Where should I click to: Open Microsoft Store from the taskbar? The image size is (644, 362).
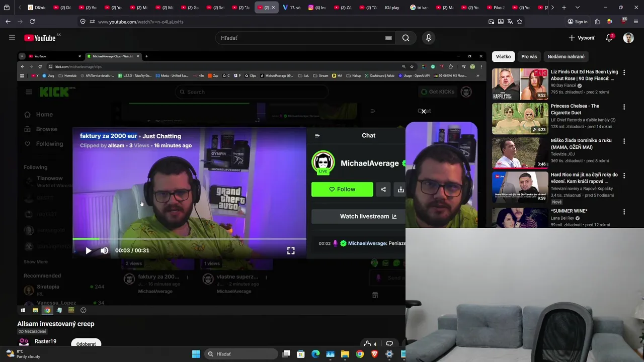coord(301,354)
